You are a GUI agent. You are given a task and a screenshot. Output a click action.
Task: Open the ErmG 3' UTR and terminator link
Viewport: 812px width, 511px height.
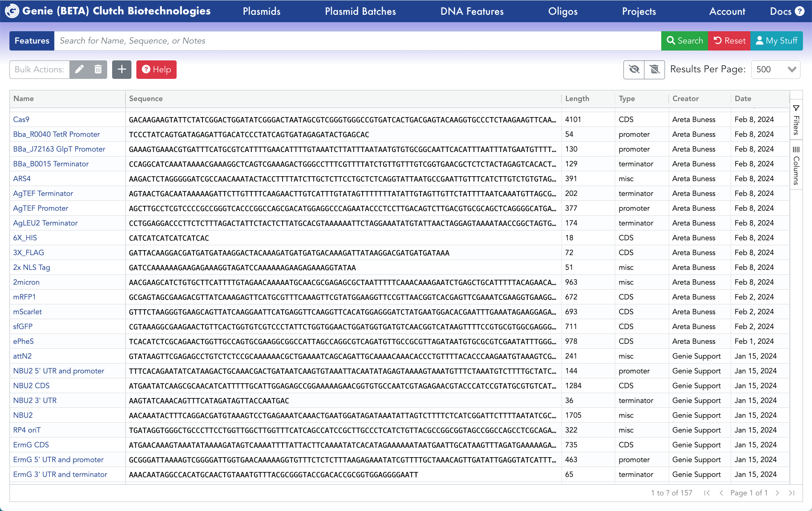60,474
